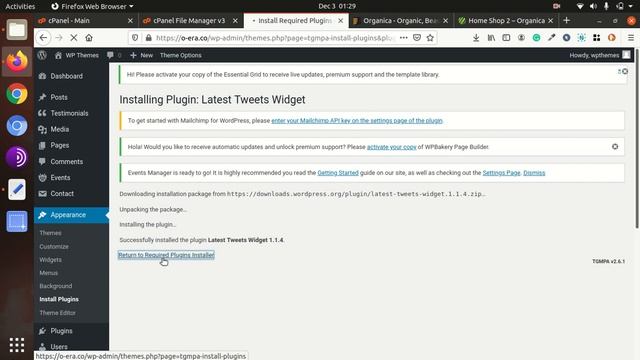Open Files app in Ubuntu dock

pos(17,30)
